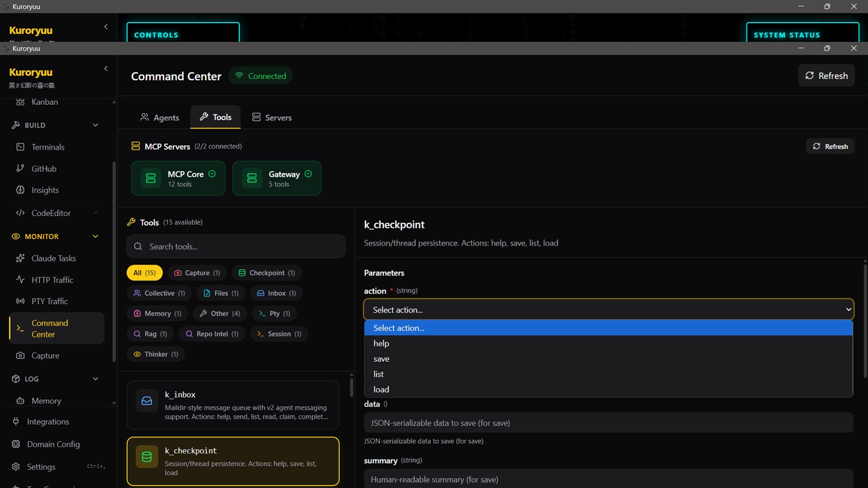Click the top Refresh button

[826, 76]
